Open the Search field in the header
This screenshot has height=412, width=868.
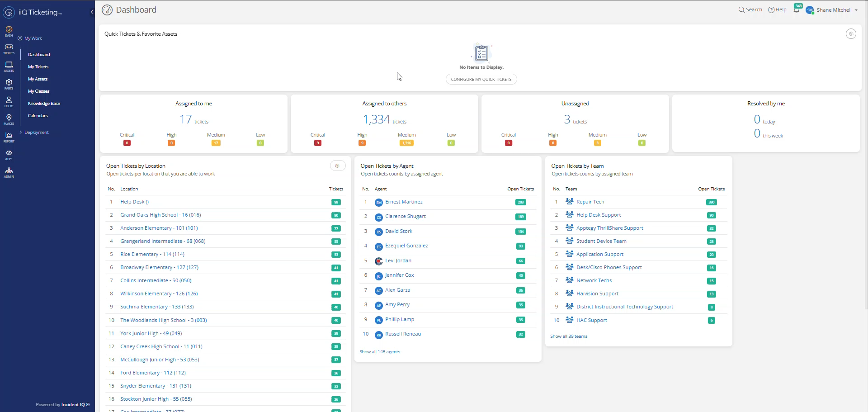[x=750, y=10]
